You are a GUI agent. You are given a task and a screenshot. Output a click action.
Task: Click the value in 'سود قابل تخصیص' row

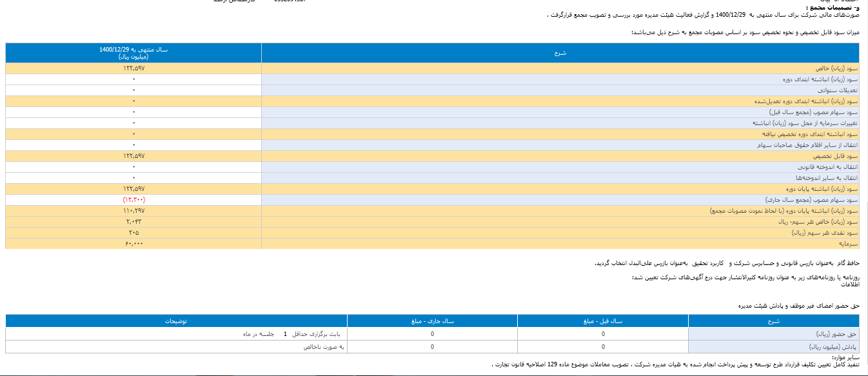click(133, 156)
